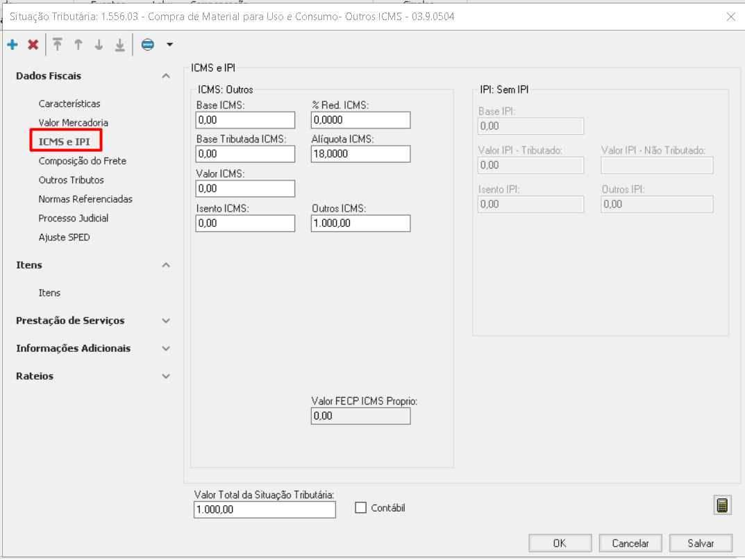
Task: Click the move down arrow icon
Action: [x=99, y=45]
